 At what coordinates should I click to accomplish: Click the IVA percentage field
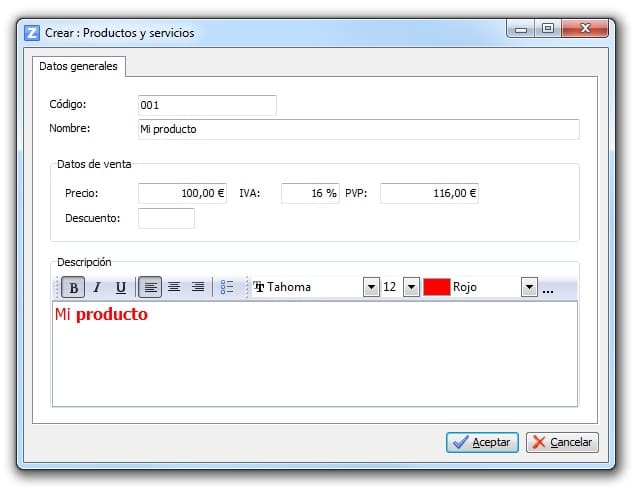[x=310, y=193]
